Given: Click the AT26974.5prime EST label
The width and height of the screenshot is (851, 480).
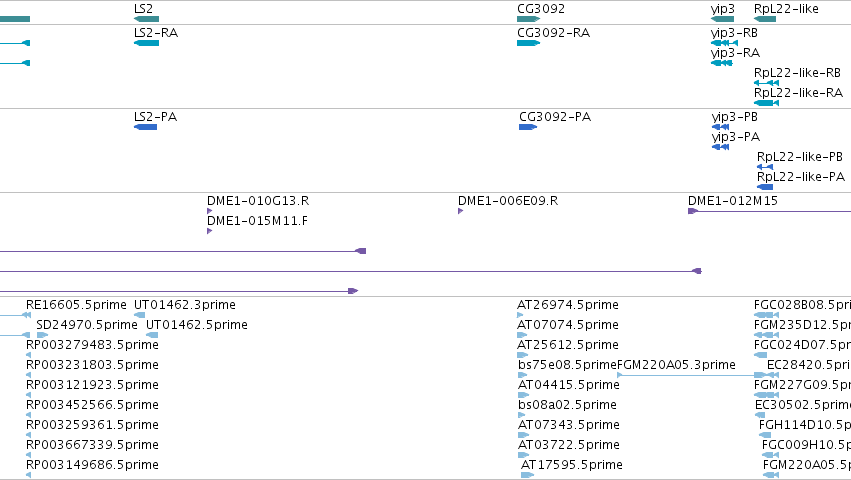Looking at the screenshot, I should tap(568, 305).
